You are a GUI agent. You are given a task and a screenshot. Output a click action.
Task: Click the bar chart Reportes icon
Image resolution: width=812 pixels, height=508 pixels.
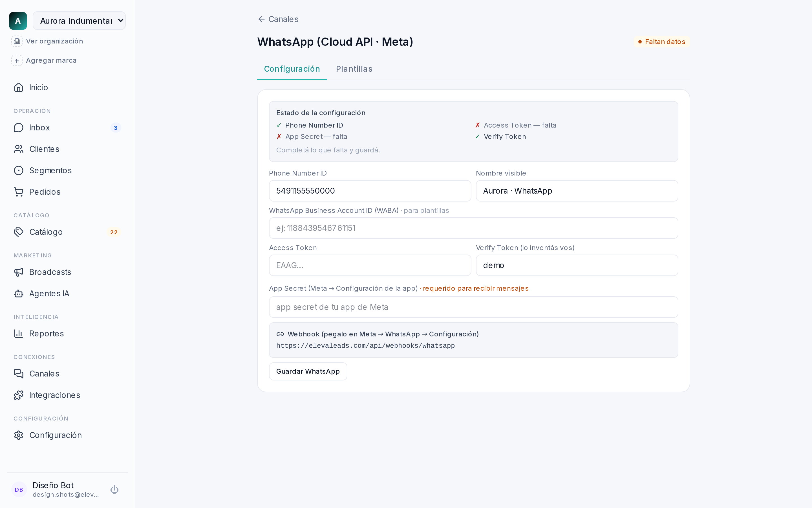(x=19, y=334)
